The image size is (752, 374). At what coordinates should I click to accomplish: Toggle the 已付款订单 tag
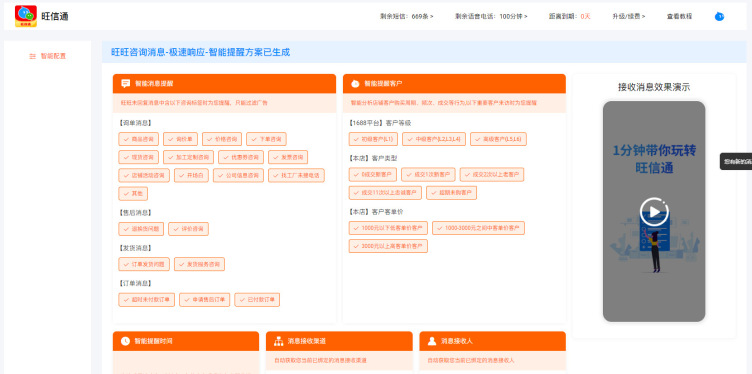(257, 300)
